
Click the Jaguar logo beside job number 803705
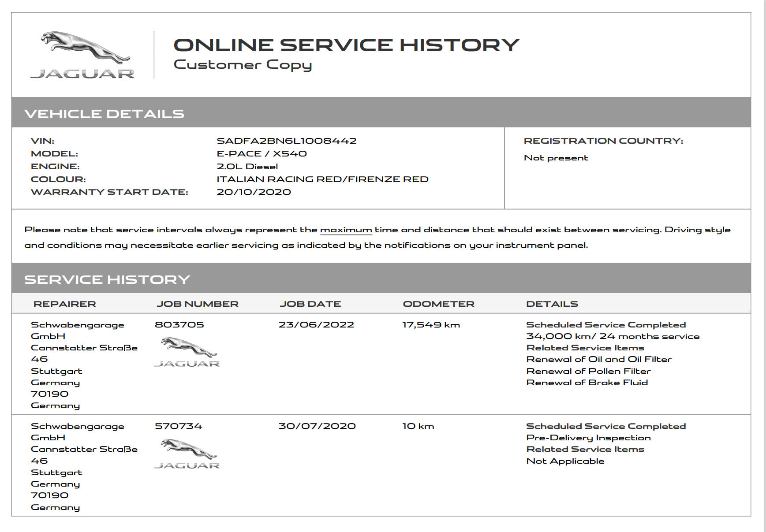[187, 352]
